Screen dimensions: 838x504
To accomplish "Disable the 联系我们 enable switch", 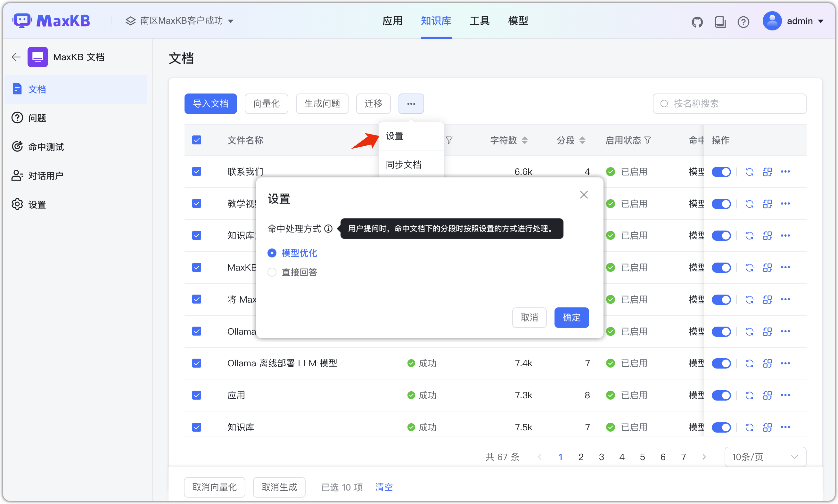I will click(x=721, y=172).
